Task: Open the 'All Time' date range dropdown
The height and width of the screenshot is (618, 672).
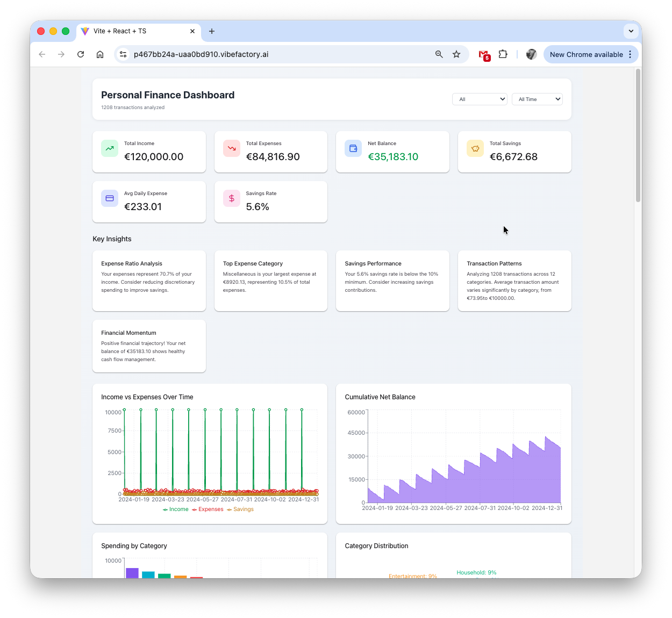Action: pos(537,99)
